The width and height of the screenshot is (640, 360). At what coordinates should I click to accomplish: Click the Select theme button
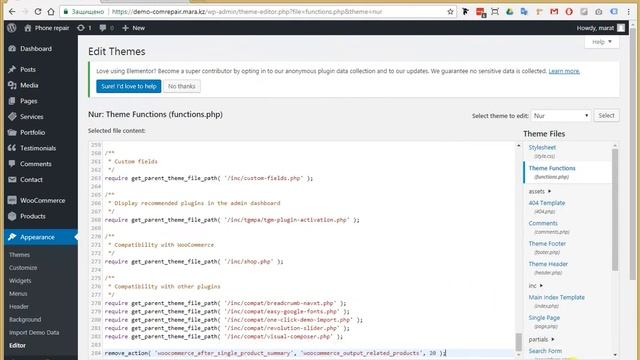[606, 116]
